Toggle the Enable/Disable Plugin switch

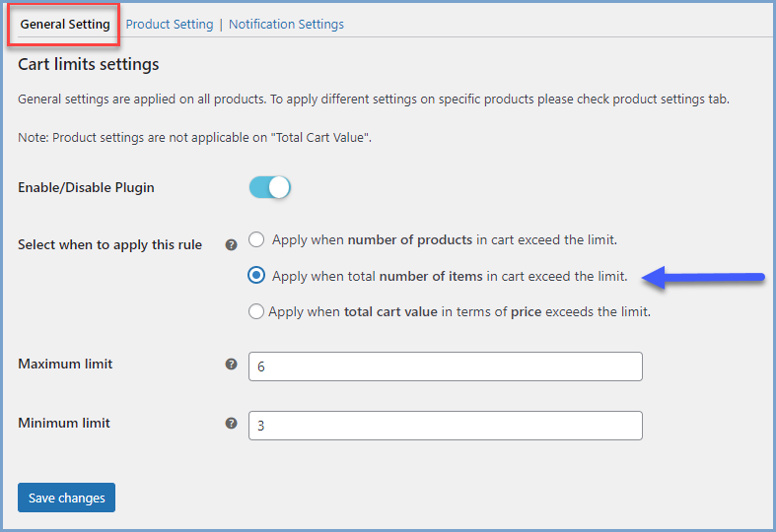[269, 187]
